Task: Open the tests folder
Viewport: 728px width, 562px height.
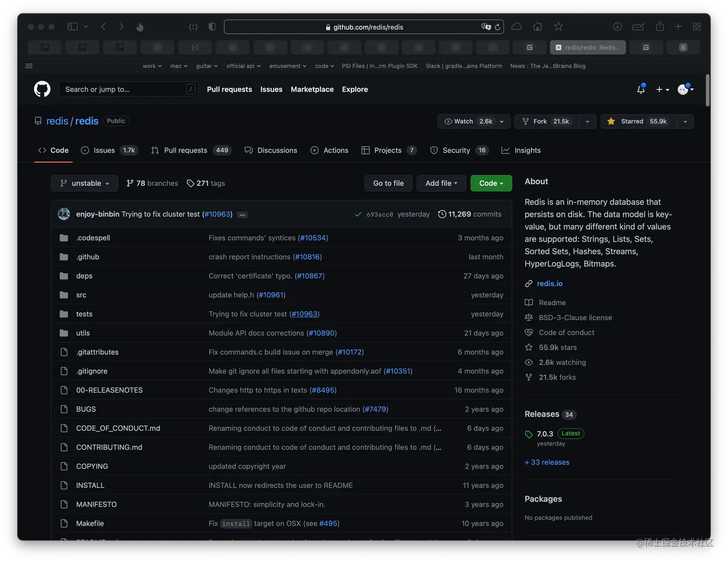Action: point(84,314)
